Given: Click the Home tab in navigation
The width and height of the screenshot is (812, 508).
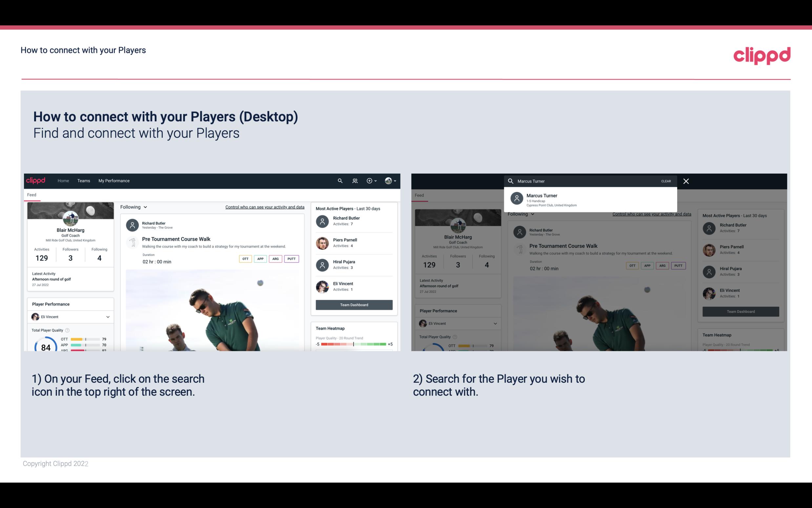Looking at the screenshot, I should coord(63,180).
